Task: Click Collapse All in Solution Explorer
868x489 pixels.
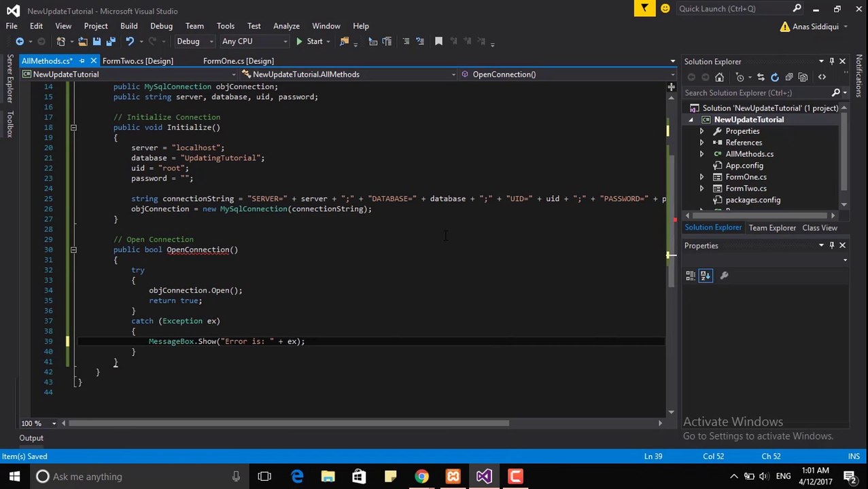Action: 788,77
